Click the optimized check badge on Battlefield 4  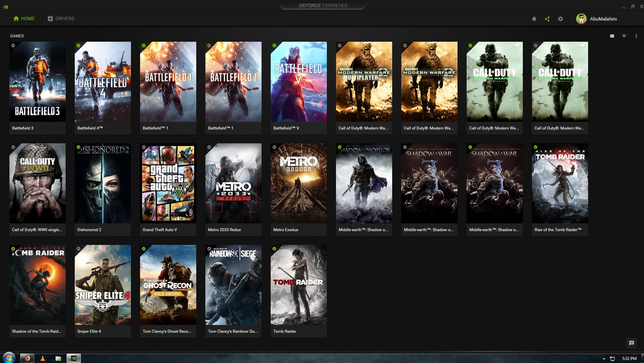78,45
